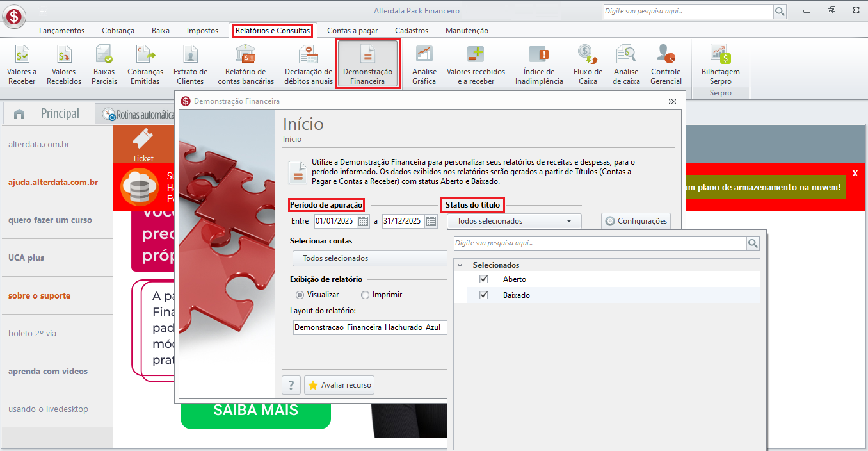Open the Cadastros ribbon tab

pyautogui.click(x=412, y=31)
